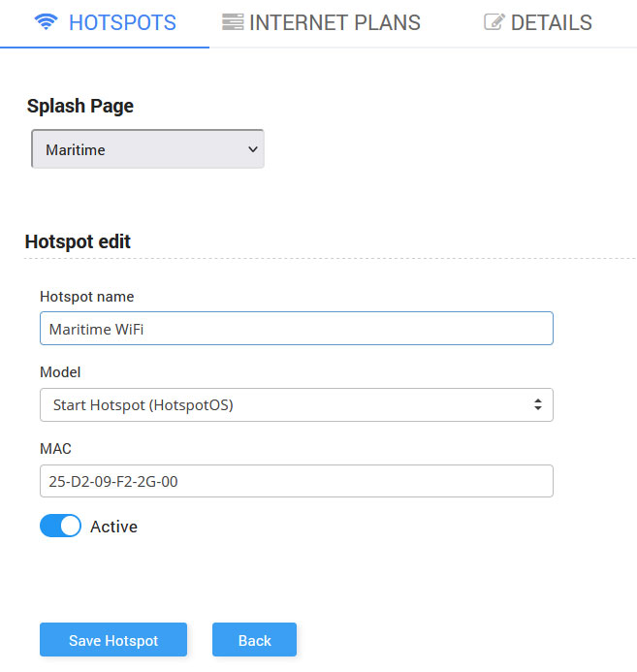Switch to the HOTSPOTS tab

point(105,22)
